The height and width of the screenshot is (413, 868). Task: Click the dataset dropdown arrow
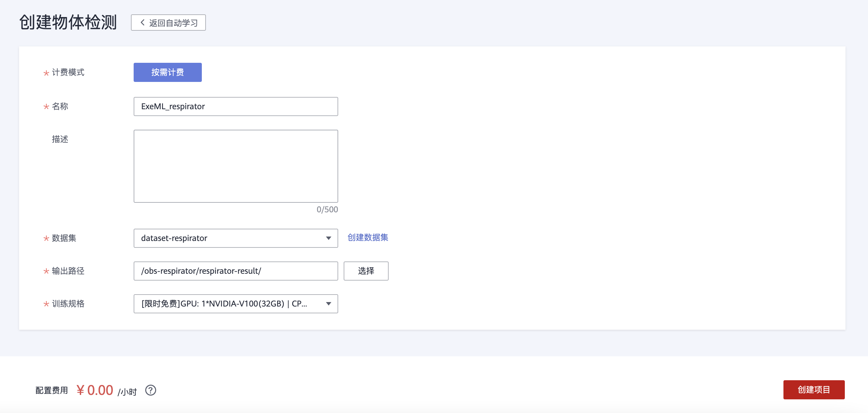point(328,238)
